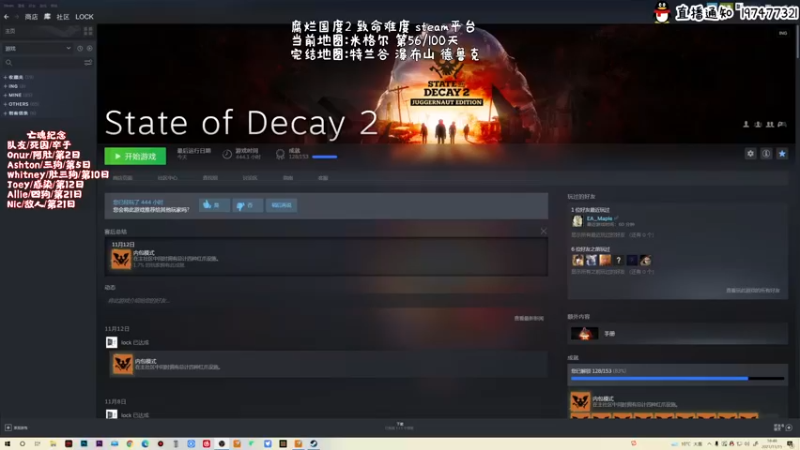The width and height of the screenshot is (800, 450).
Task: Click the 128/153 achievements progress bar
Action: point(677,379)
